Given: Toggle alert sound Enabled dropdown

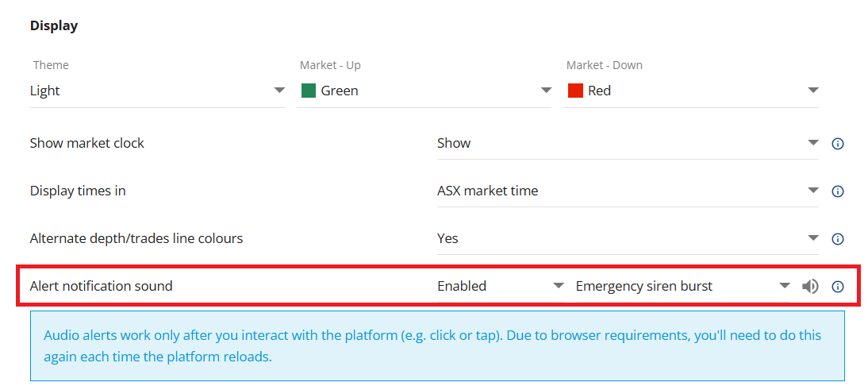Looking at the screenshot, I should pyautogui.click(x=500, y=287).
